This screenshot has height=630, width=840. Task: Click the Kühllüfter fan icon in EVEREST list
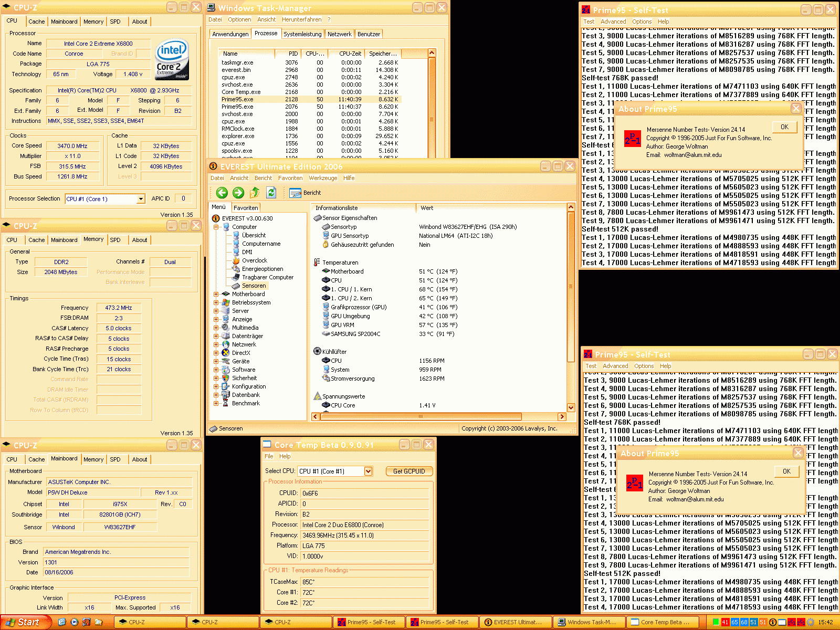pos(317,351)
